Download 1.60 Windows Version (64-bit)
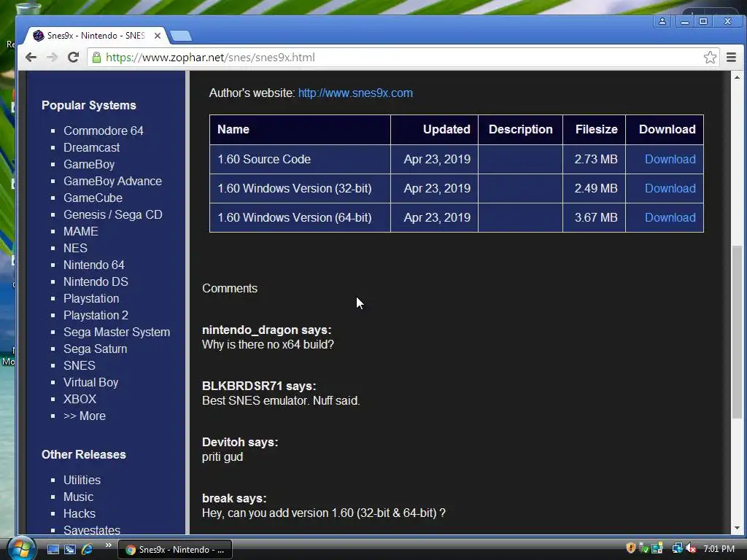Screen dimensions: 747x560 tap(670, 217)
